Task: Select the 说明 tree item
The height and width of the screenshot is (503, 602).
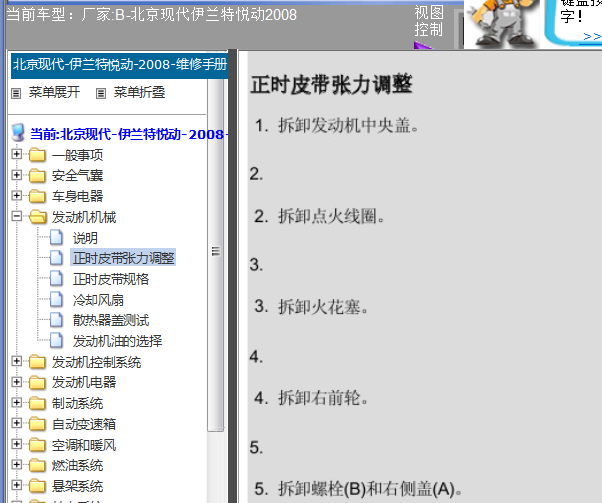Action: tap(85, 238)
